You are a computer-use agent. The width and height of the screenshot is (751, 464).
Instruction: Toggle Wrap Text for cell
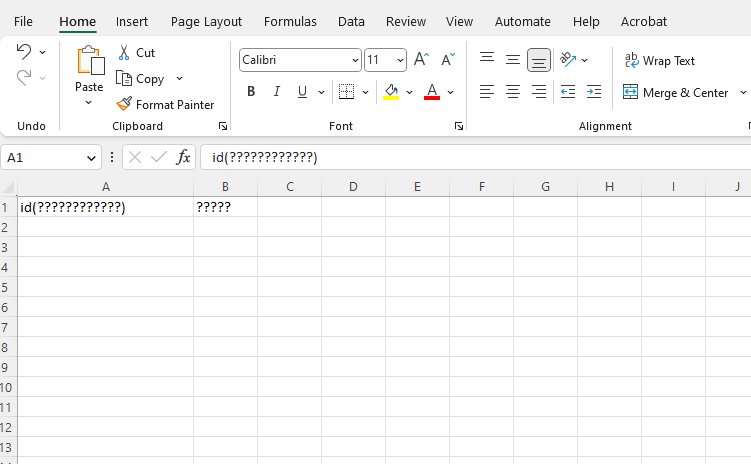coord(660,61)
